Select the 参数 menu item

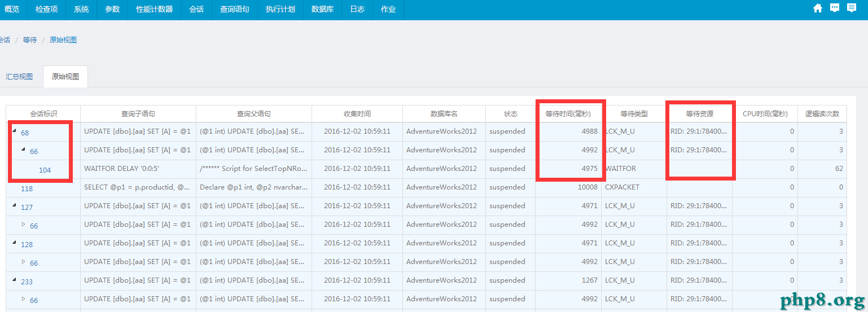(x=112, y=10)
